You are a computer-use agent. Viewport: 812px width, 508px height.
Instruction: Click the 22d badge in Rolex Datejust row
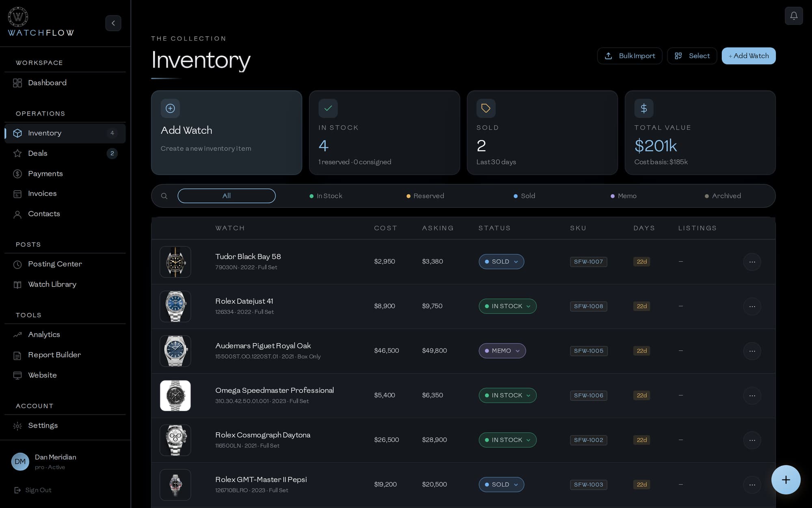click(x=641, y=306)
